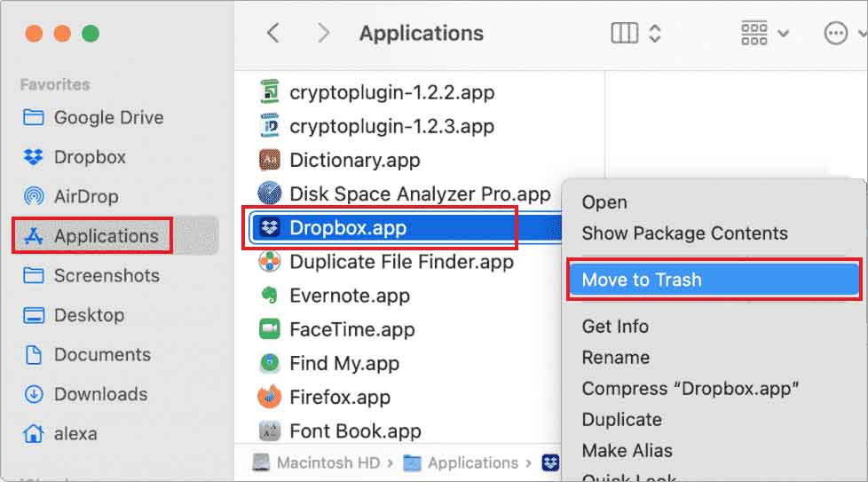Choose Duplicate in context menu
Image resolution: width=868 pixels, height=482 pixels.
tap(621, 420)
